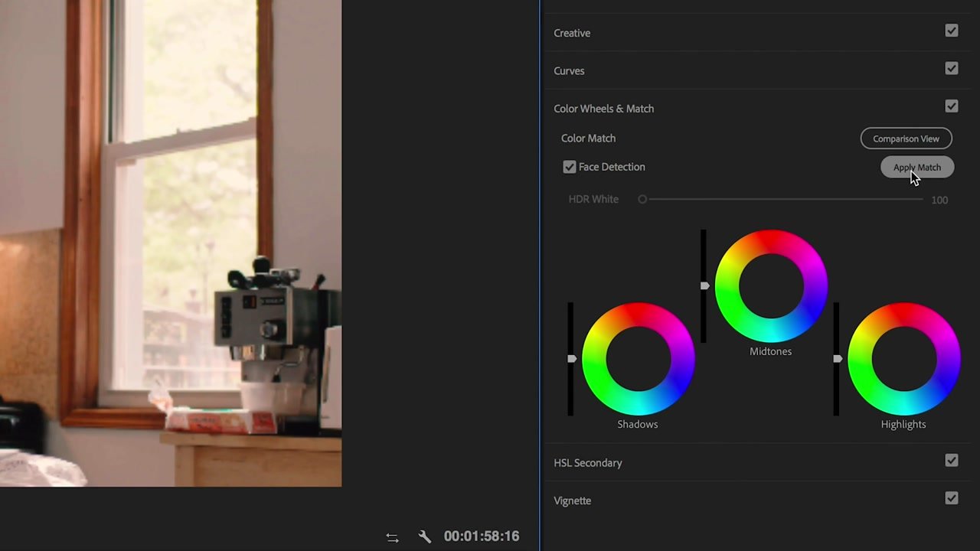Click the video frame in the program monitor

click(171, 243)
